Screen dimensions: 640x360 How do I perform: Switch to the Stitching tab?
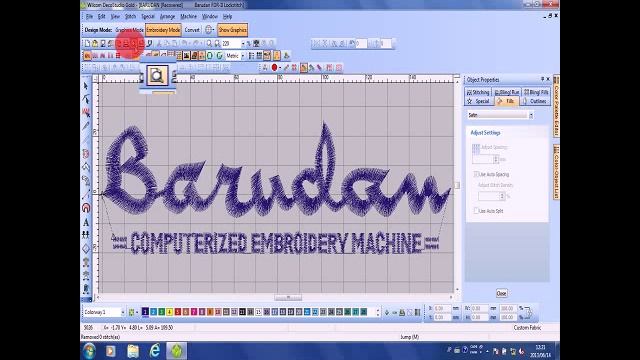(478, 93)
